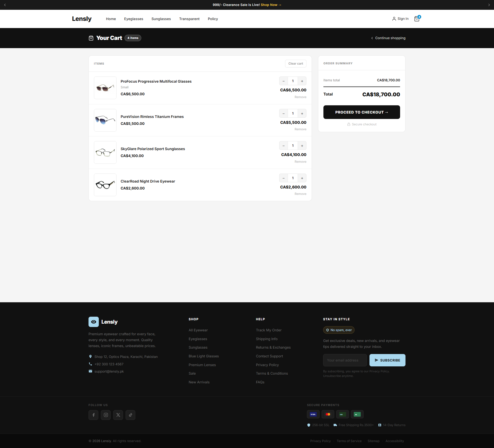The image size is (494, 448).
Task: Click the green cash payment icon
Action: coord(357,414)
